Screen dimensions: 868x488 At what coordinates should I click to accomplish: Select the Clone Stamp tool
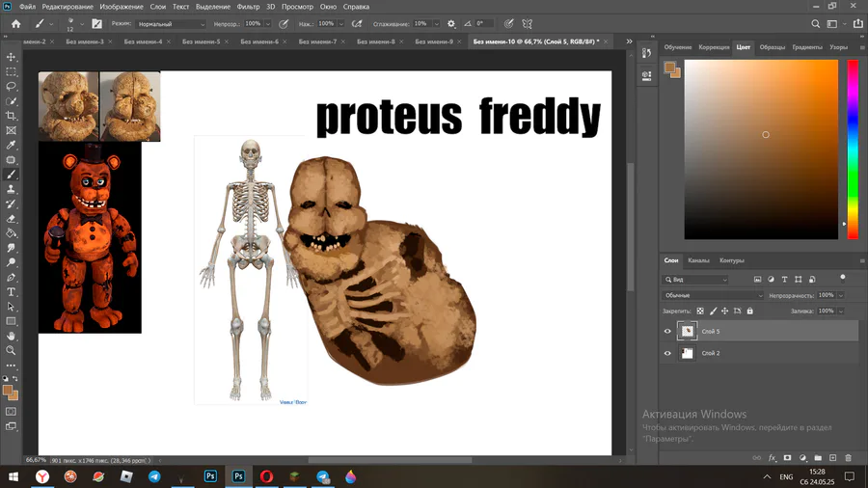(11, 189)
